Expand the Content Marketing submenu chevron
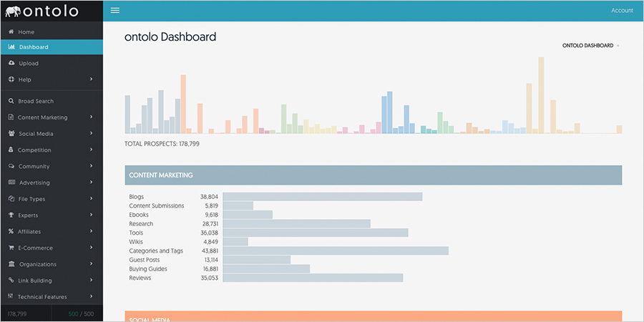This screenshot has width=644, height=322. [x=91, y=117]
